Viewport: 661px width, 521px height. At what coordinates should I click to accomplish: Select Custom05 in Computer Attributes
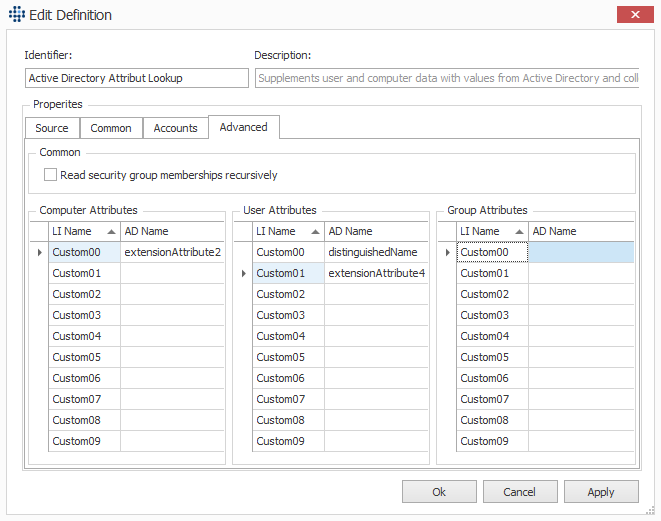click(x=84, y=357)
